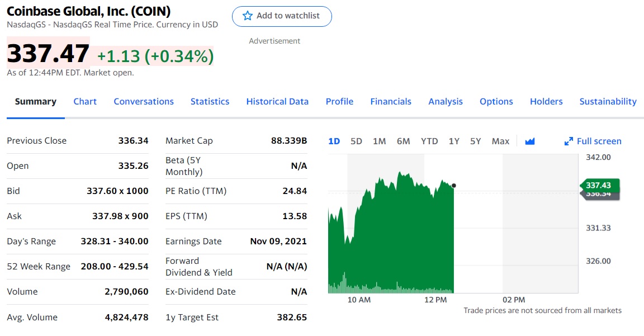Click the Full screen expand arrows icon
This screenshot has width=644, height=336.
click(x=569, y=141)
